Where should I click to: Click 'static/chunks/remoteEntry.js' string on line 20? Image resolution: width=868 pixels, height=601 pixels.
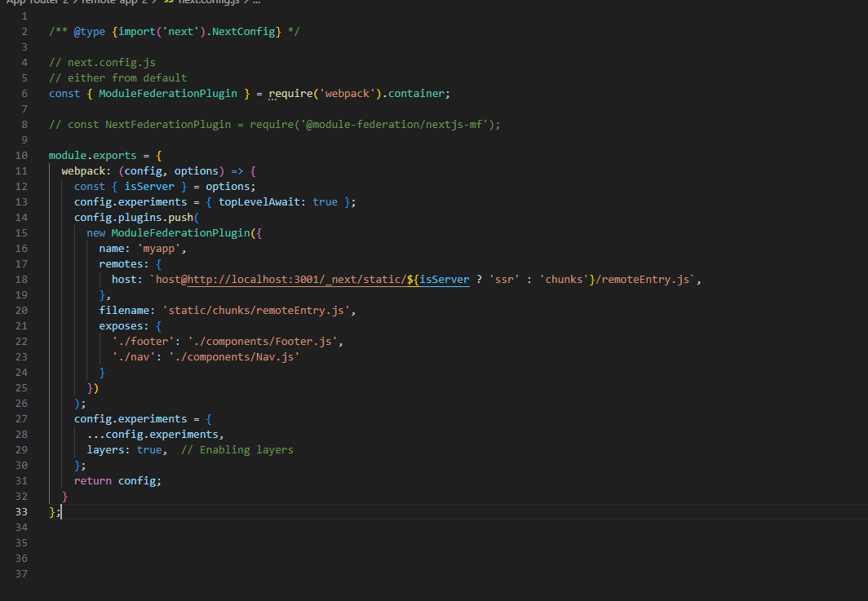pos(256,311)
